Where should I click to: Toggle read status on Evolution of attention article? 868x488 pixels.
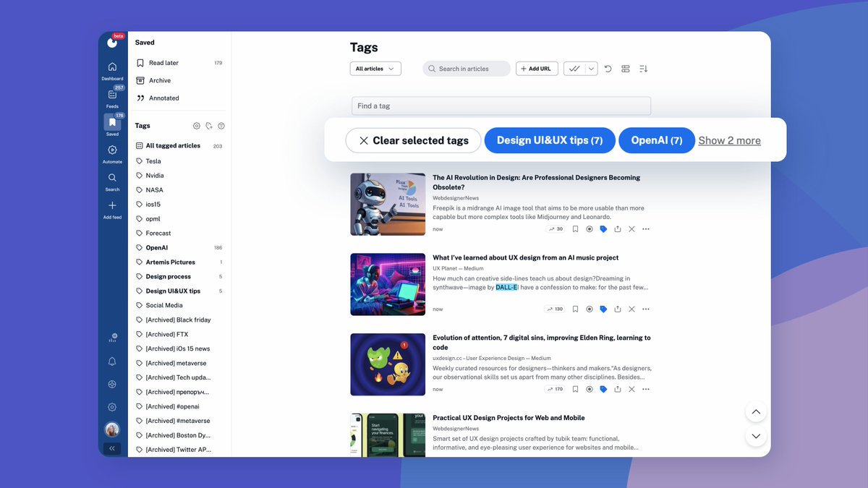pos(590,389)
